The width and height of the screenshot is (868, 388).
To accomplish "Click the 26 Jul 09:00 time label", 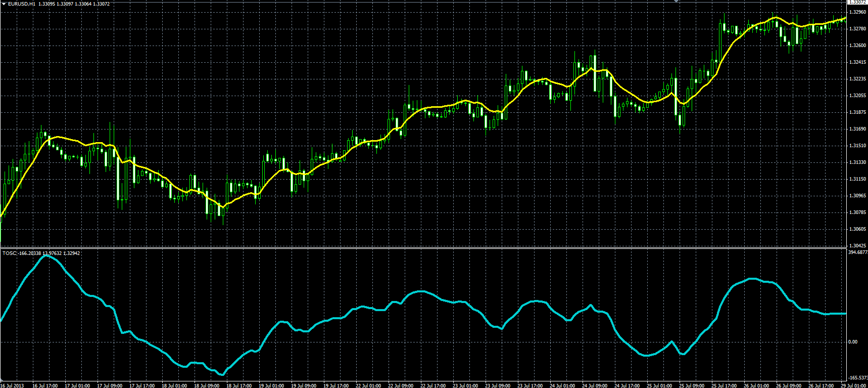I will pos(789,385).
